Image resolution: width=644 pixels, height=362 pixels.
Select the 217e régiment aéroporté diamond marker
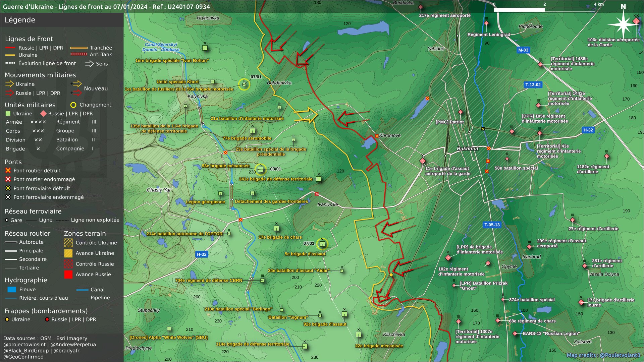click(x=421, y=7)
